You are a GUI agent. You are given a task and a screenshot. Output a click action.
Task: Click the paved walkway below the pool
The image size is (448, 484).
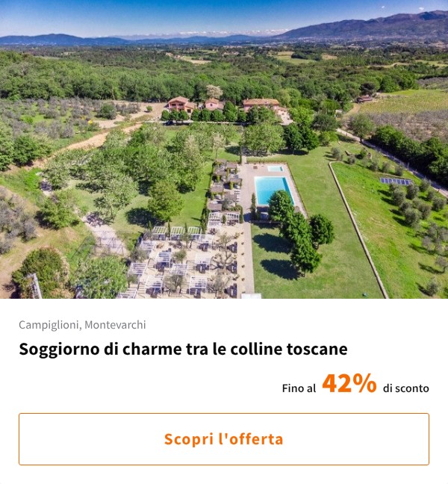247,254
